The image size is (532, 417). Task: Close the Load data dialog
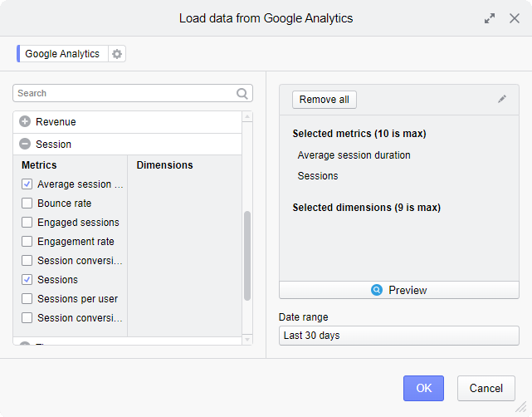pos(515,18)
